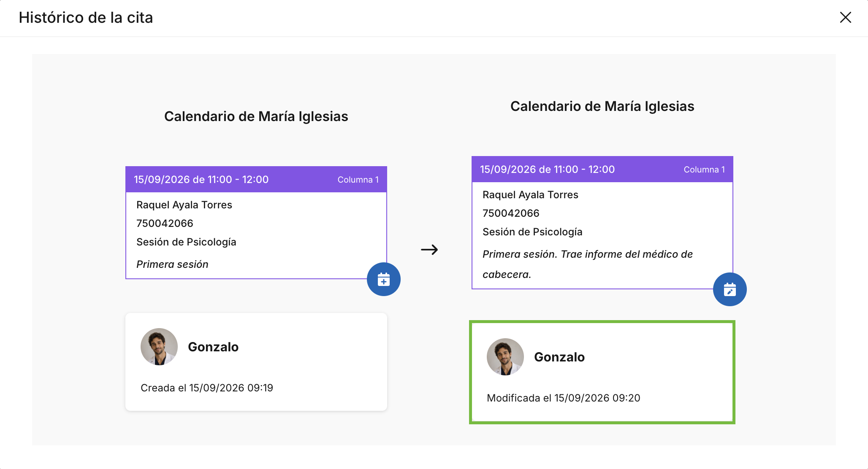
Task: Click Sesión de Psicología in right appointment
Action: [532, 232]
